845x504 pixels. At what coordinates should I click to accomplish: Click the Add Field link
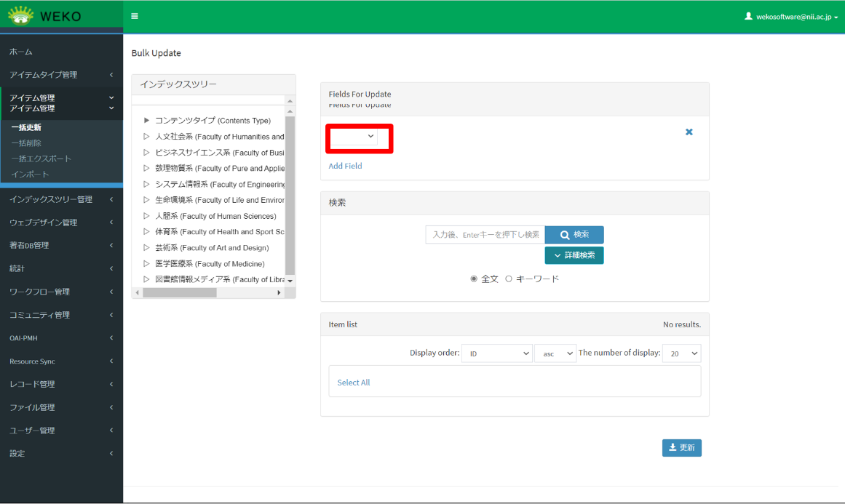[345, 166]
